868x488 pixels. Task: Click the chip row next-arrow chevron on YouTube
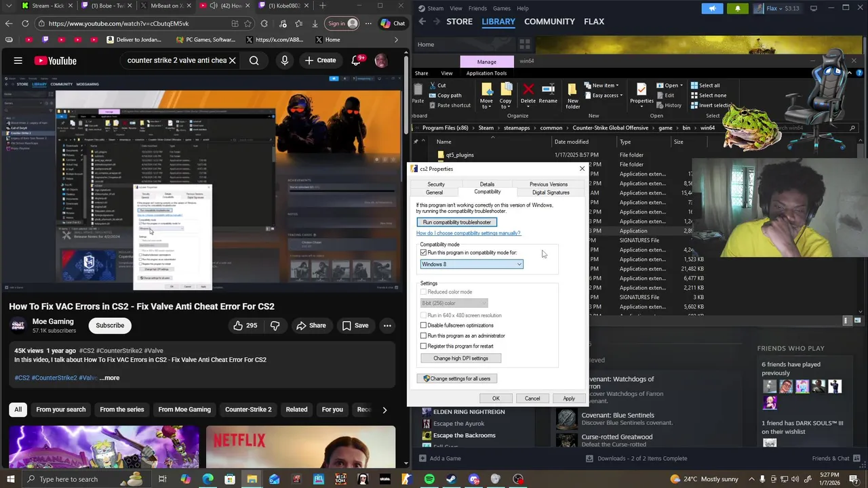384,409
